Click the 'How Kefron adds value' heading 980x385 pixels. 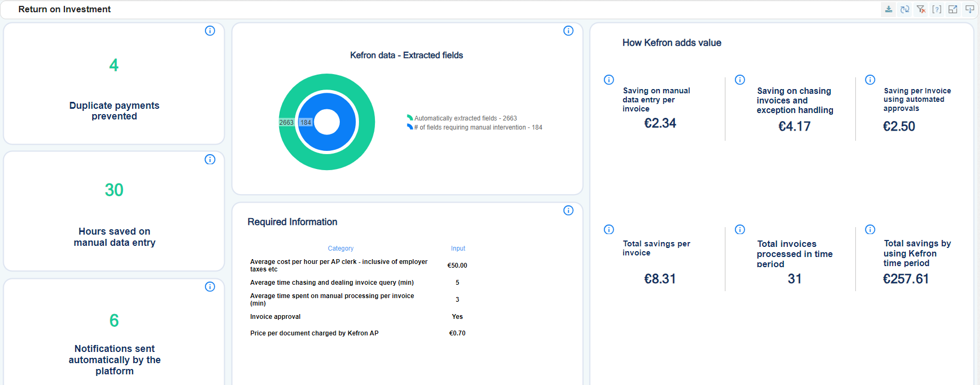(672, 43)
